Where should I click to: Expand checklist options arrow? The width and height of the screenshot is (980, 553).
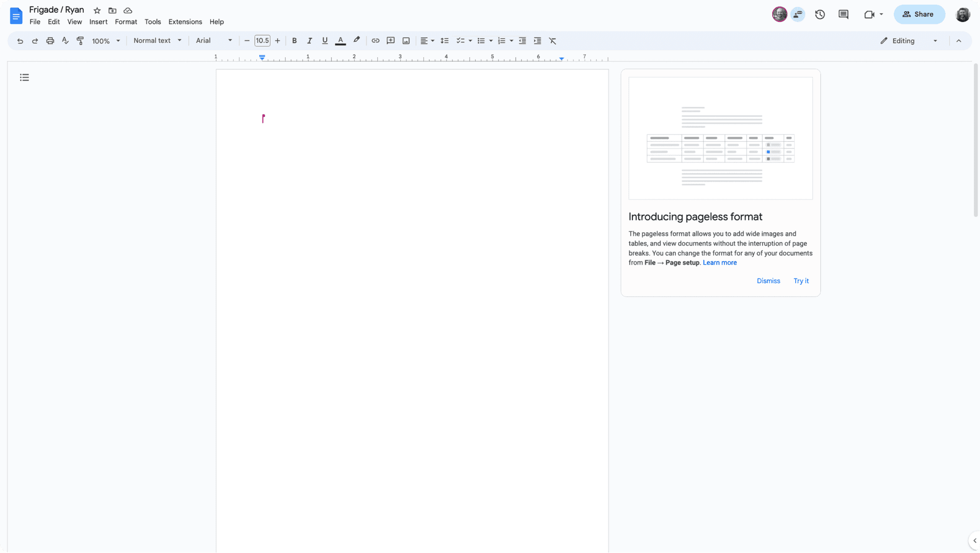click(470, 41)
